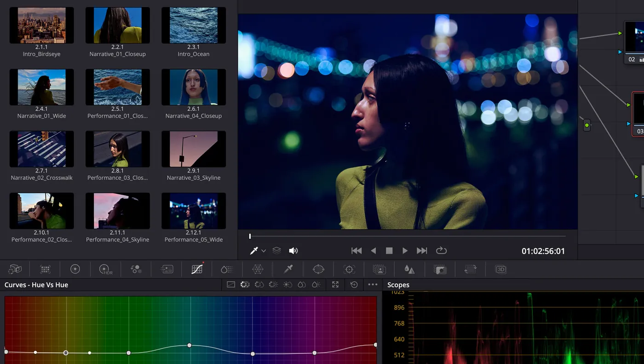Open the Color Wheels palette

[75, 269]
